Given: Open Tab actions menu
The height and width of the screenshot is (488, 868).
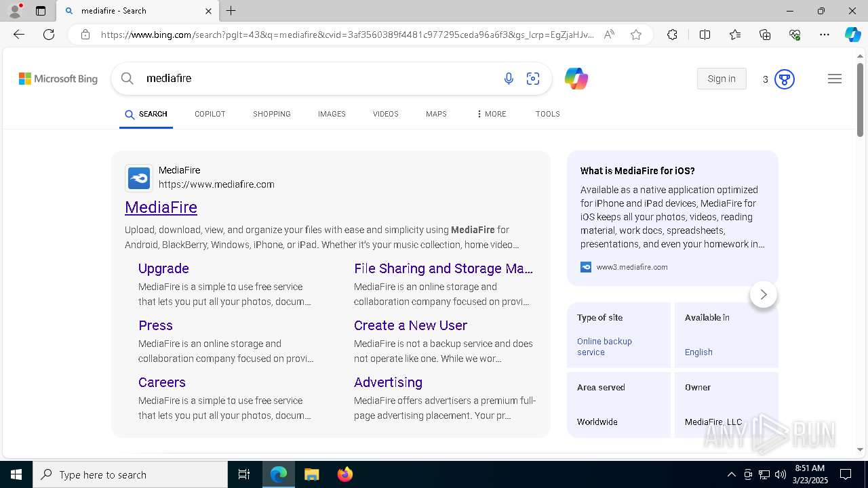Looking at the screenshot, I should (x=41, y=11).
